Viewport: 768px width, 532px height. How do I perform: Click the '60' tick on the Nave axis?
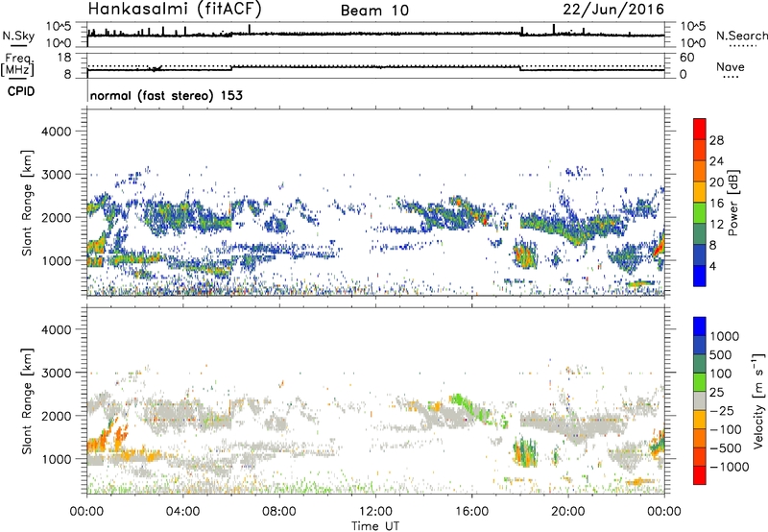tap(686, 58)
